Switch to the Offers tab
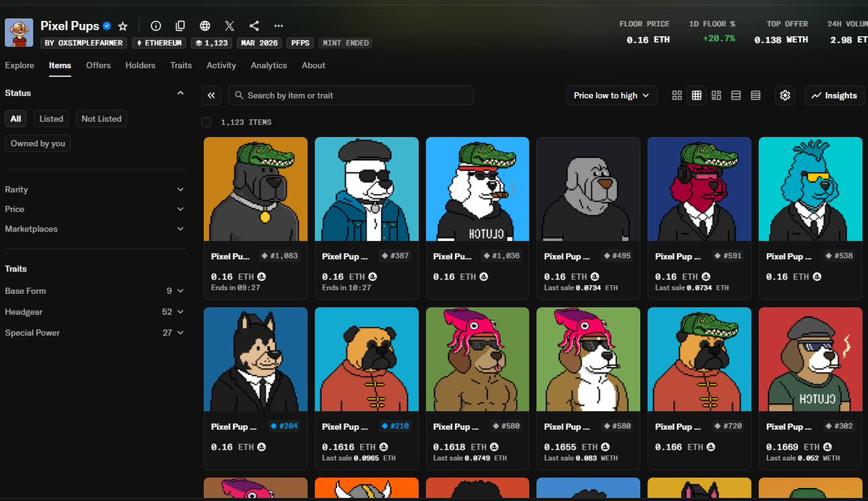 pos(98,65)
